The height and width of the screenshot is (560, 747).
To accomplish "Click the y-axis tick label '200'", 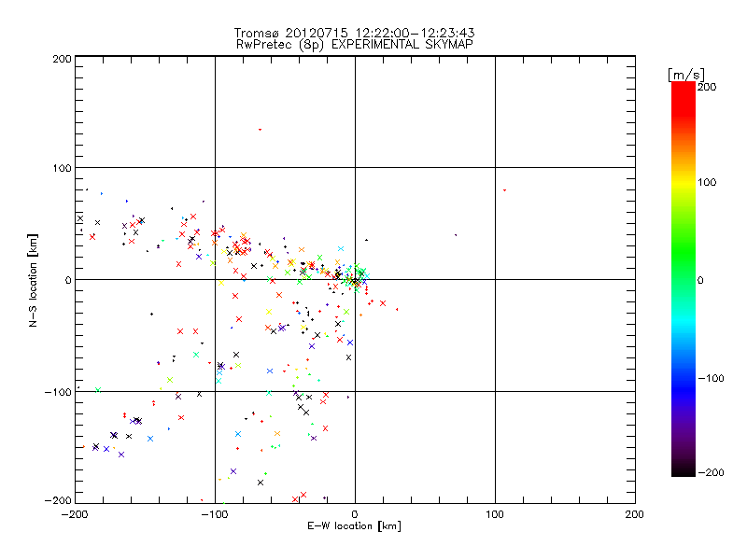I will click(62, 59).
